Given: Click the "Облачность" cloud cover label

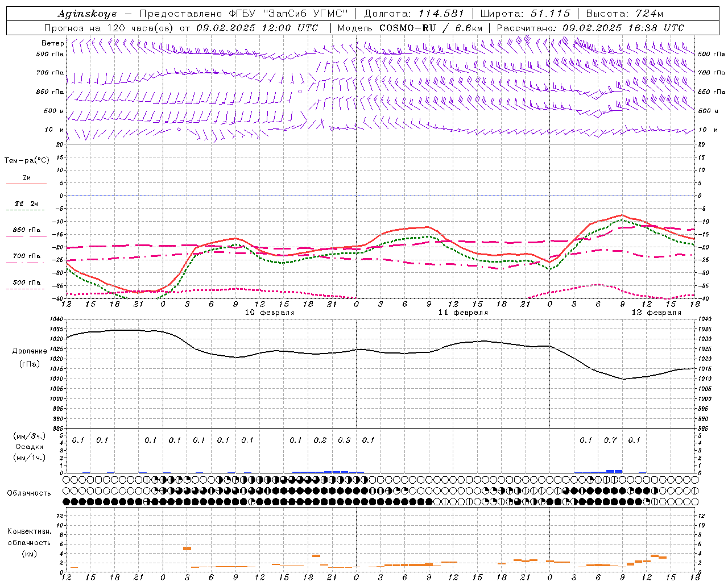Looking at the screenshot, I should [x=29, y=493].
